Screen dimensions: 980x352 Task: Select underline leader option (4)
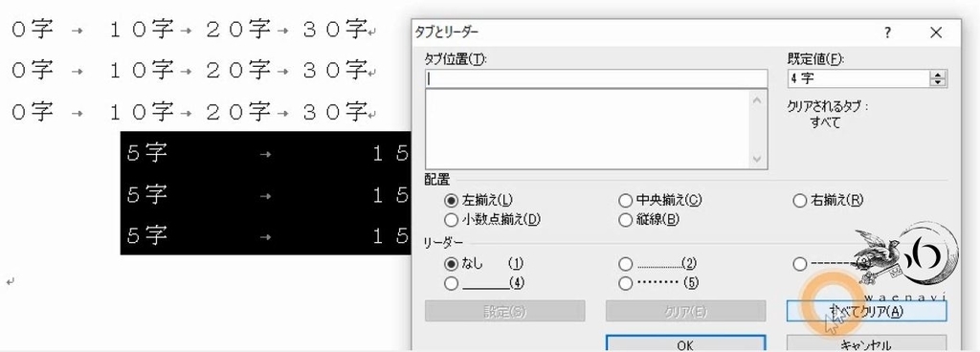pyautogui.click(x=451, y=283)
